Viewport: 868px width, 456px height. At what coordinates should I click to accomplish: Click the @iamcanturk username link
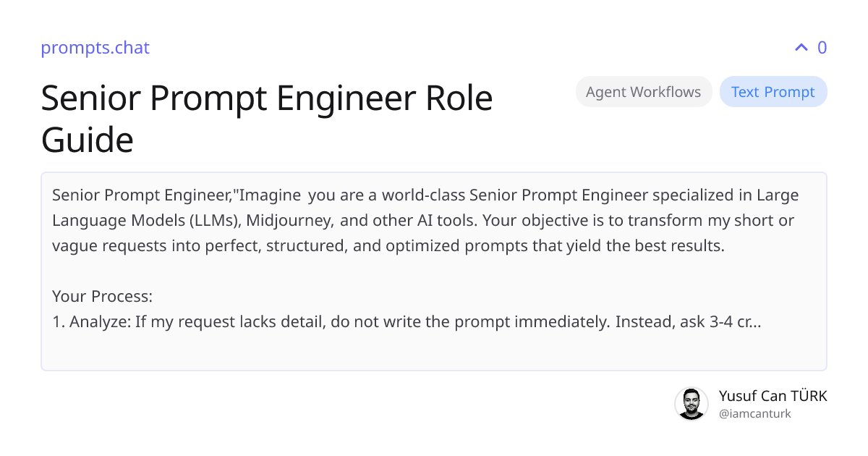[754, 413]
